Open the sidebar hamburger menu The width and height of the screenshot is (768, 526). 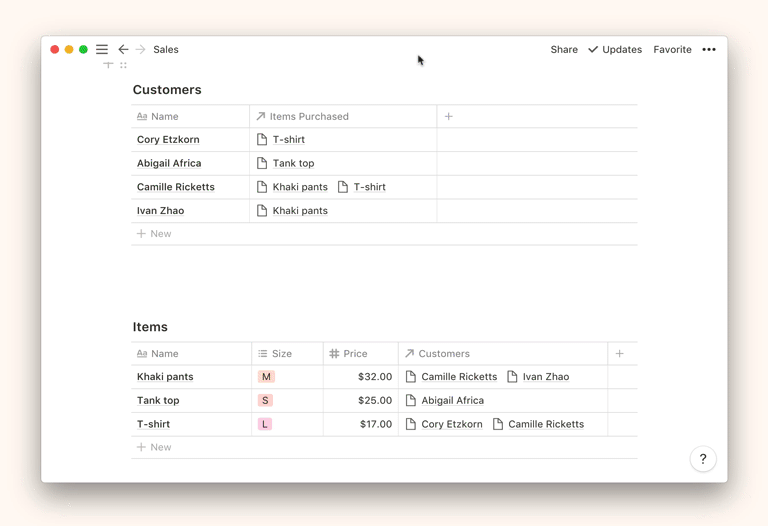(102, 49)
